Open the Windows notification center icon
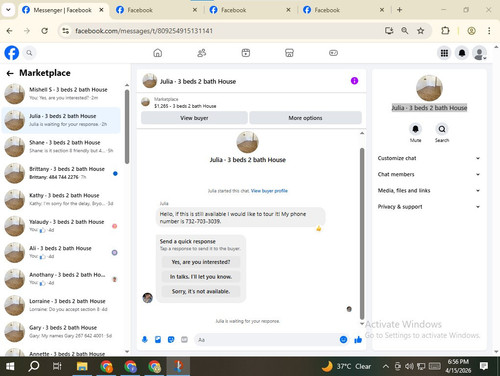Viewport: 500px width, 376px height. 484,366
